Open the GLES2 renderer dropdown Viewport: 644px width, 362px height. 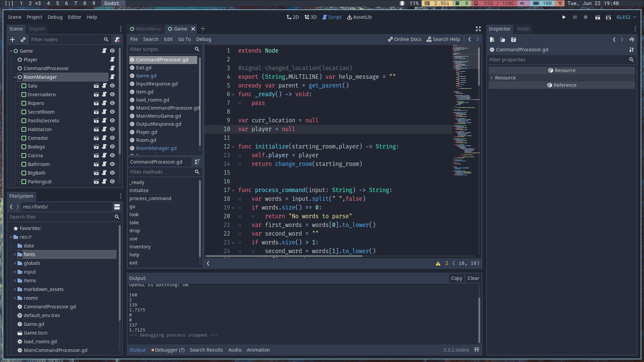[x=626, y=17]
